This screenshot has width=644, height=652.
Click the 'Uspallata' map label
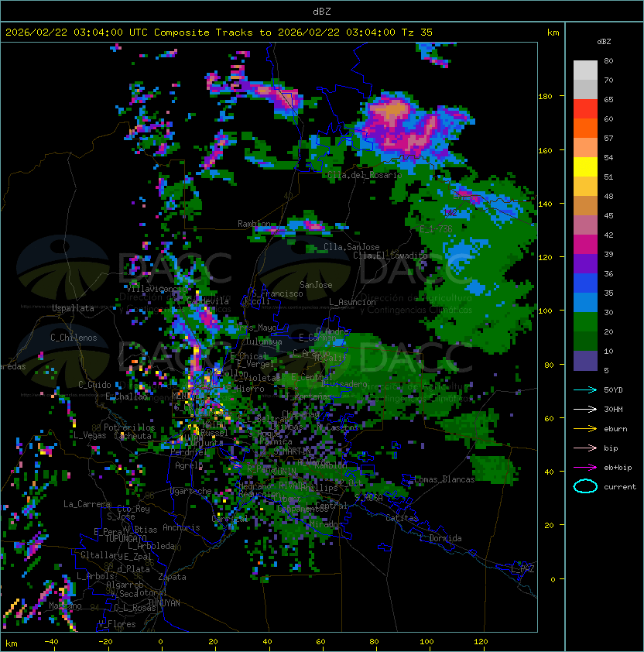pos(73,308)
